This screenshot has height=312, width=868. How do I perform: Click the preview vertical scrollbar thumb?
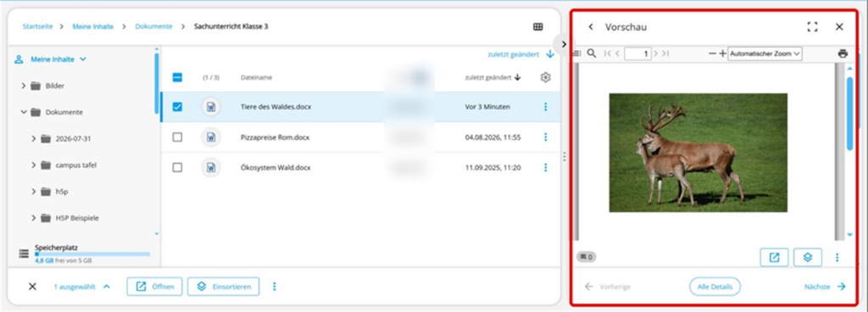pyautogui.click(x=849, y=114)
